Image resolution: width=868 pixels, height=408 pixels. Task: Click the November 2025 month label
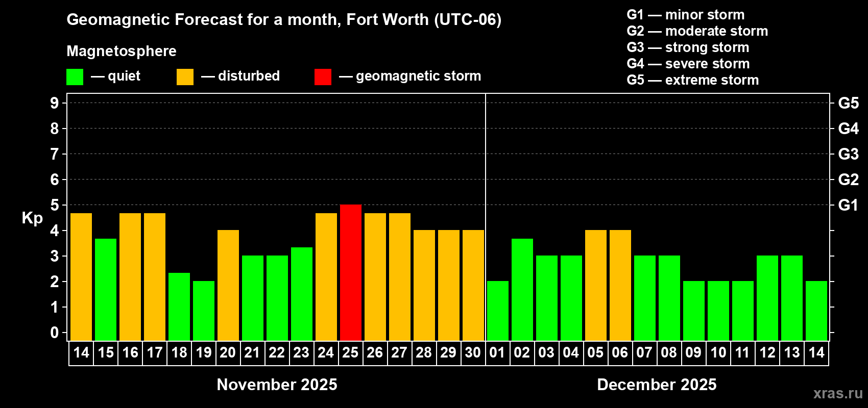(277, 385)
